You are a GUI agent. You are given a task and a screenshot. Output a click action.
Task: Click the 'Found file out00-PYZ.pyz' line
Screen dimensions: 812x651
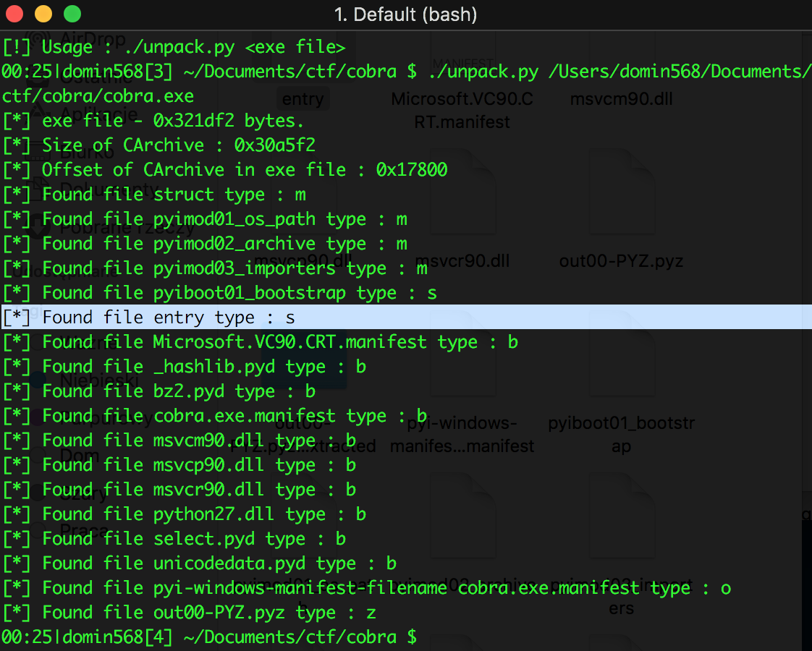click(190, 613)
